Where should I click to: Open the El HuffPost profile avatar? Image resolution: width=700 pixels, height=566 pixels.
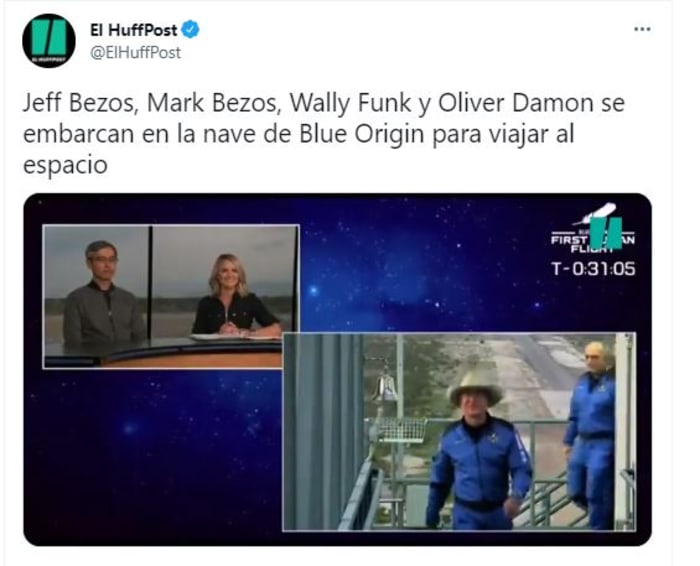pyautogui.click(x=49, y=41)
